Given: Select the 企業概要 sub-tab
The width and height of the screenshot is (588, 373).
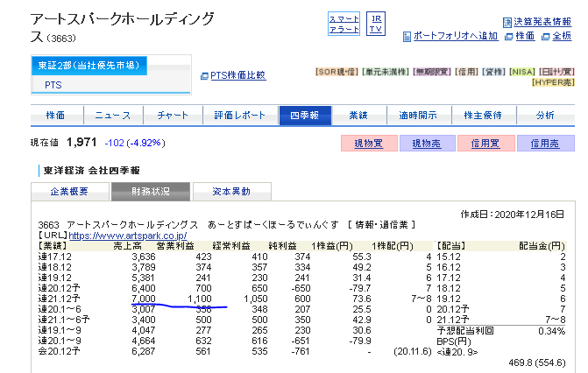Looking at the screenshot, I should pyautogui.click(x=68, y=192).
